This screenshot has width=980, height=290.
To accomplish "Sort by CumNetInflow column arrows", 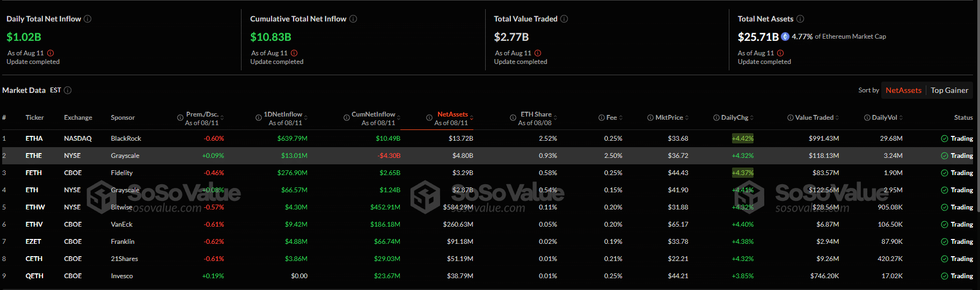I will coord(399,118).
